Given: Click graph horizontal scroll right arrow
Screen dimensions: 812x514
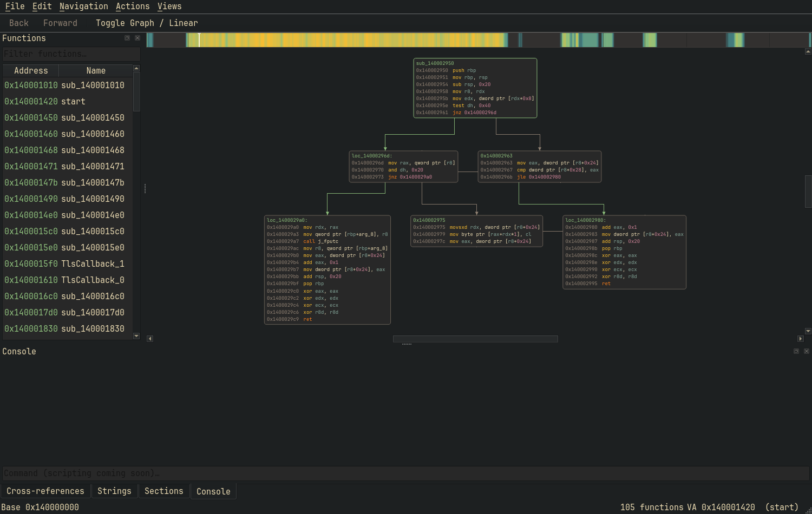Looking at the screenshot, I should 801,339.
